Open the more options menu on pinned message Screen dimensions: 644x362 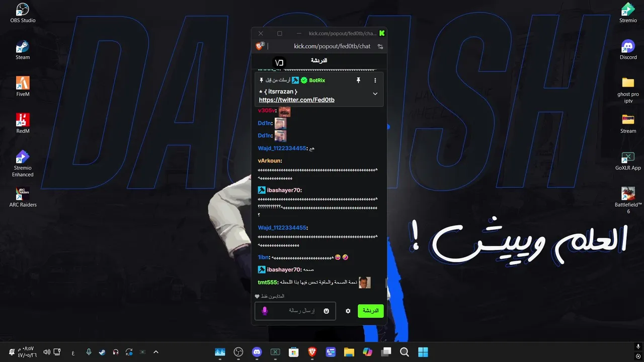point(375,80)
